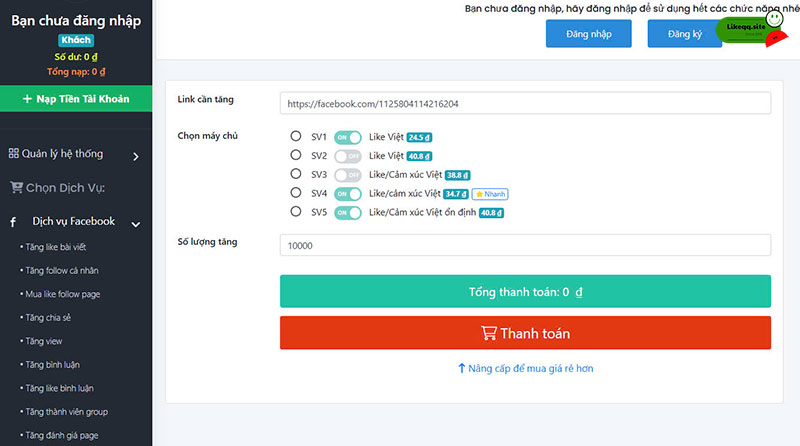The image size is (800, 446).
Task: Click the Tổng thanh toán green bar
Action: click(526, 291)
